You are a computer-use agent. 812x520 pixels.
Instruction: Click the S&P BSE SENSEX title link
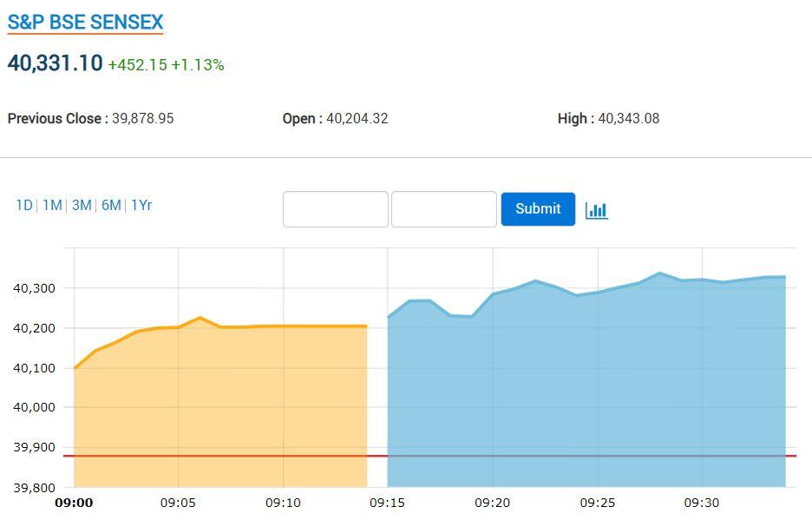[x=85, y=22]
